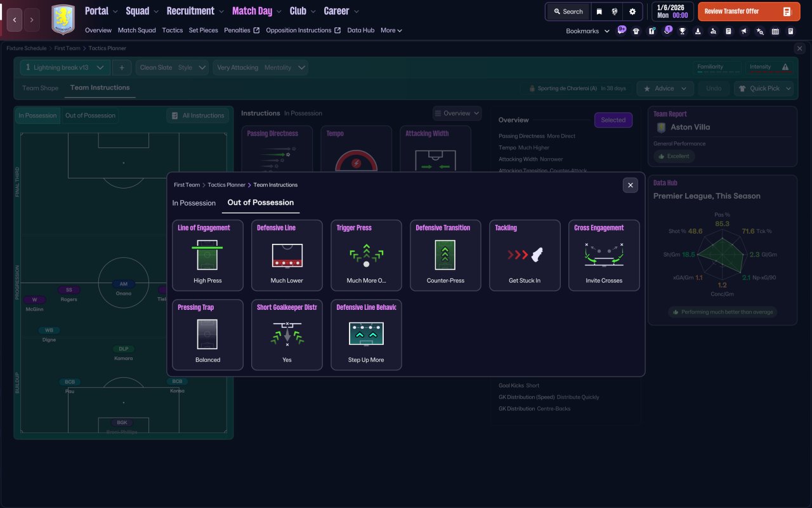
Task: Open the Defensive Transition Counter-Press card
Action: [x=445, y=255]
